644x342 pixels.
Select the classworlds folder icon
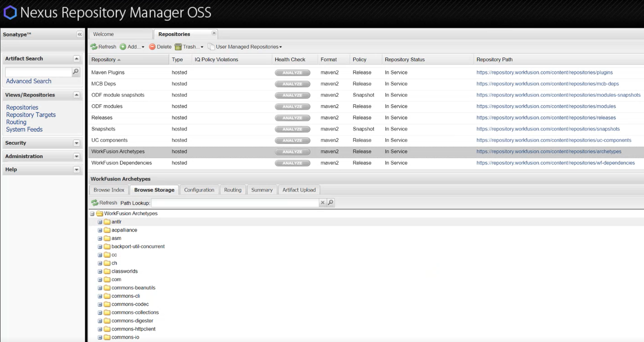[x=107, y=271]
